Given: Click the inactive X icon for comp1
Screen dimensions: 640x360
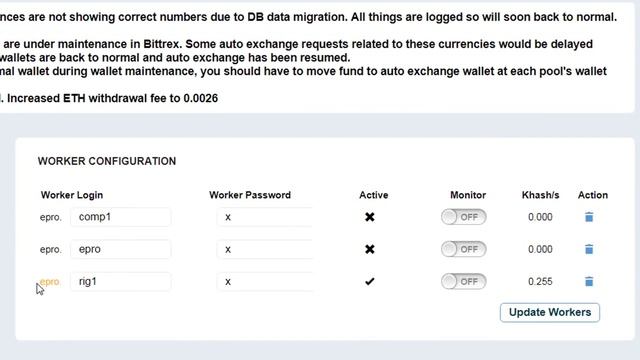Looking at the screenshot, I should click(369, 217).
